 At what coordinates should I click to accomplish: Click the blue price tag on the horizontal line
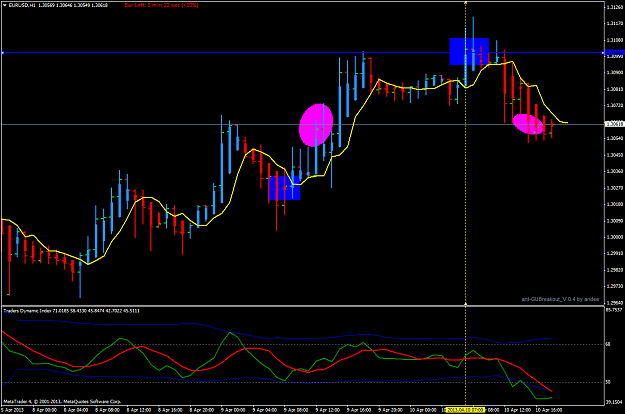pyautogui.click(x=614, y=53)
